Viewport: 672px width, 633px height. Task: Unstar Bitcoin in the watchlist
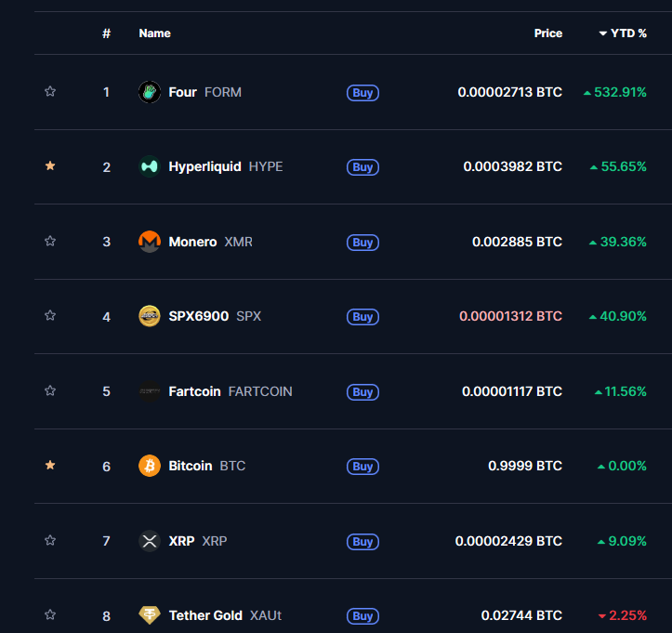[x=50, y=465]
